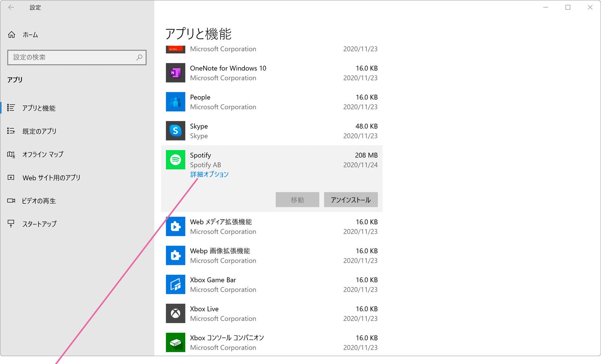Click the green Spotify app icon
This screenshot has width=601, height=364.
pyautogui.click(x=175, y=160)
